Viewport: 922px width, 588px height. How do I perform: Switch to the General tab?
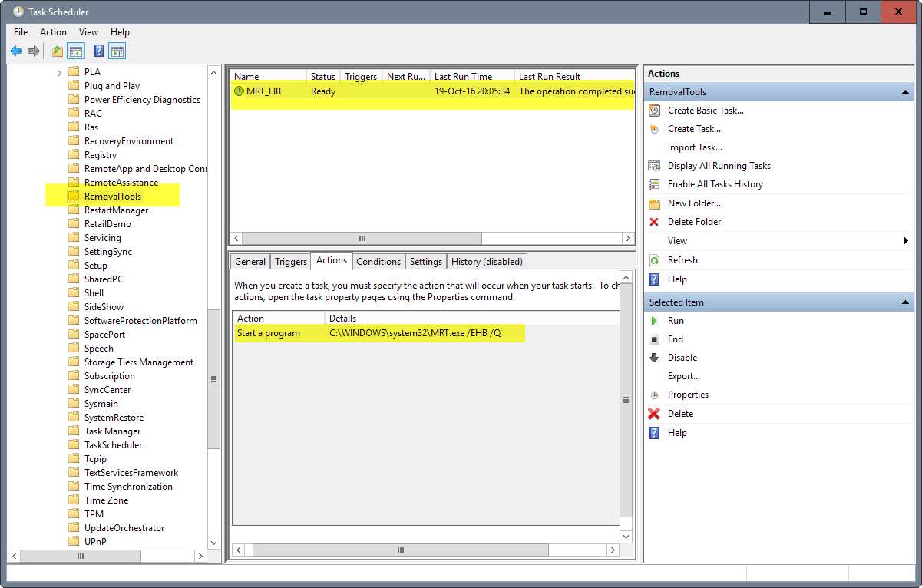click(x=250, y=262)
